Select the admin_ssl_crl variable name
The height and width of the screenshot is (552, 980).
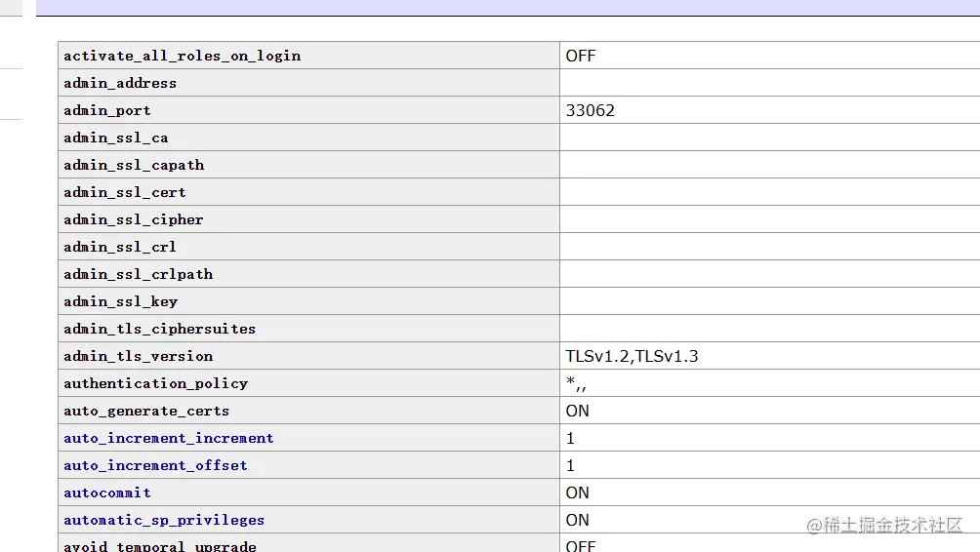click(119, 248)
